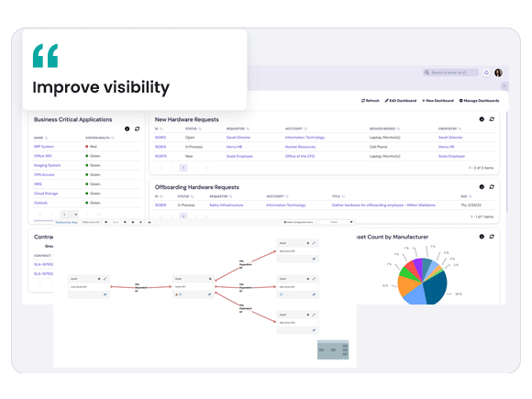The image size is (532, 399).
Task: Open Human Resources department link
Action: 300,147
